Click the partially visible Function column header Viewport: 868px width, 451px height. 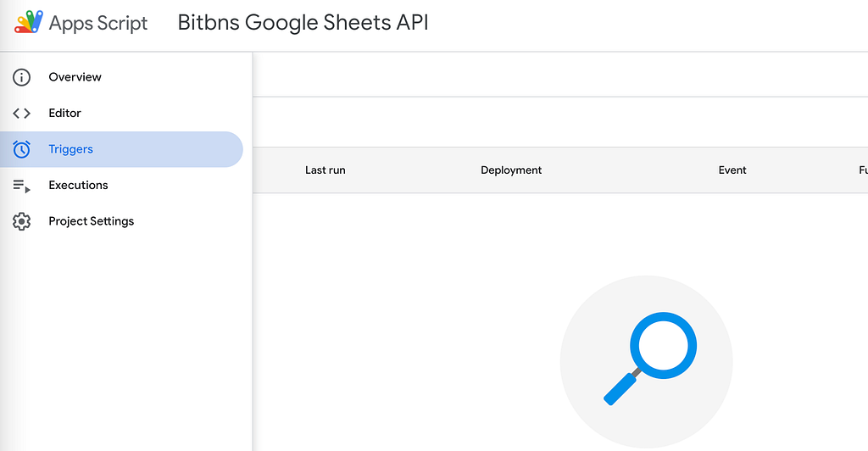coord(862,170)
